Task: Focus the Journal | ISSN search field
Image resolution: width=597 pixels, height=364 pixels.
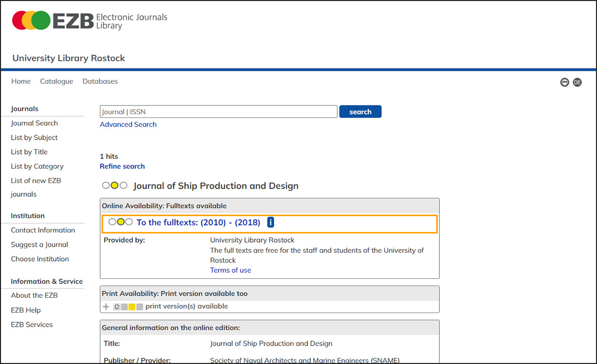Action: coord(218,112)
